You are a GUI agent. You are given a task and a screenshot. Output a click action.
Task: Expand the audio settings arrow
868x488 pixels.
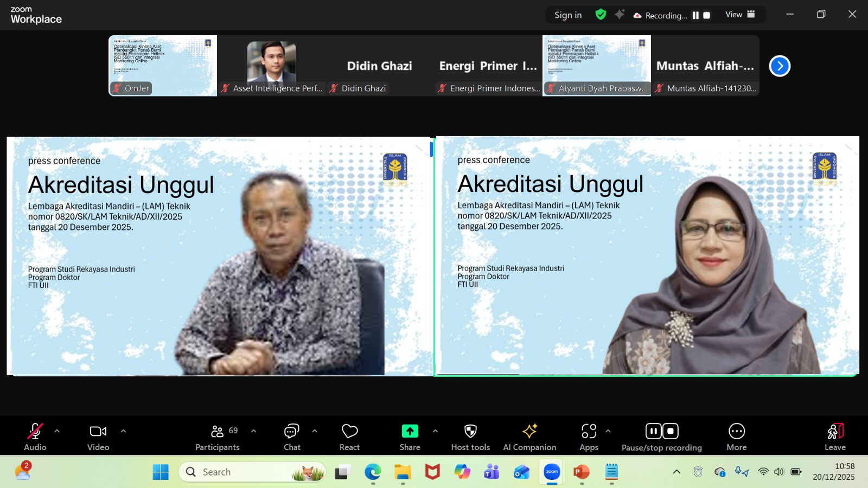point(57,431)
